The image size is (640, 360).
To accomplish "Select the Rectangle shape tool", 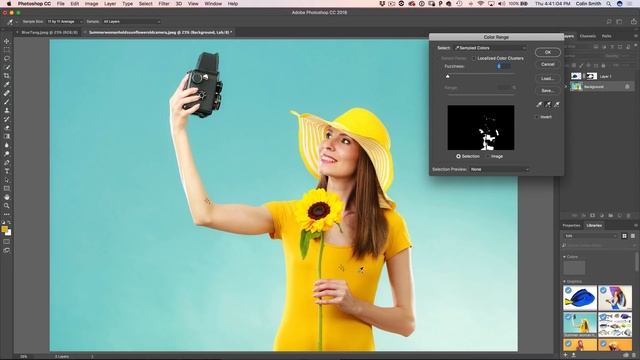I will click(x=7, y=188).
